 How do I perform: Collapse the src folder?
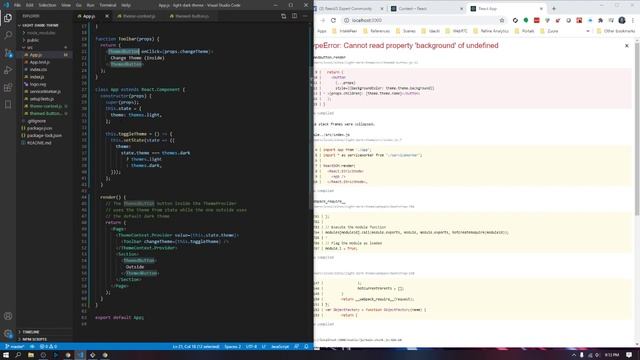pos(29,47)
